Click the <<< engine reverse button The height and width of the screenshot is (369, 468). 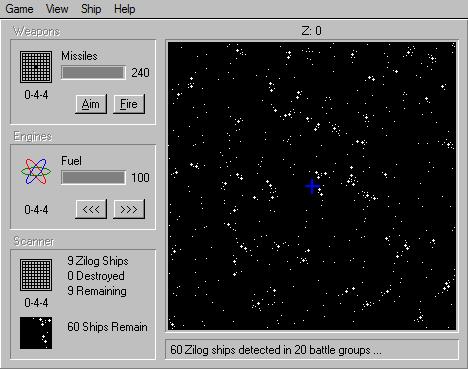coord(91,209)
